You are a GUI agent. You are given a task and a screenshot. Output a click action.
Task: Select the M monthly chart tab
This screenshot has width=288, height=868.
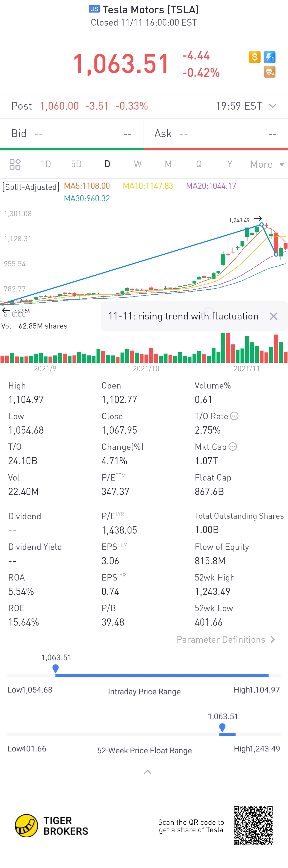click(168, 164)
